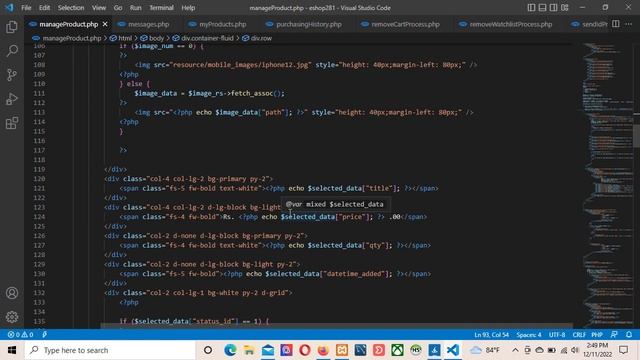The image size is (640, 360).
Task: Open the Selection menu
Action: [71, 8]
